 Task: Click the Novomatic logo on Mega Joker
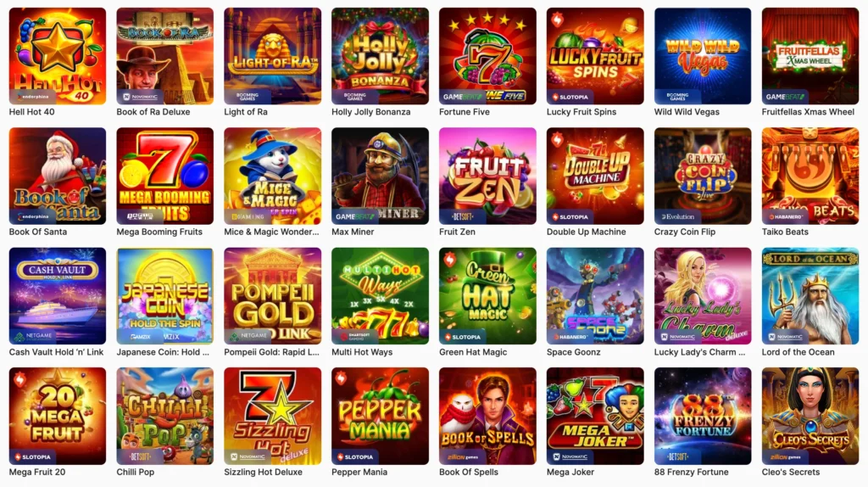570,457
